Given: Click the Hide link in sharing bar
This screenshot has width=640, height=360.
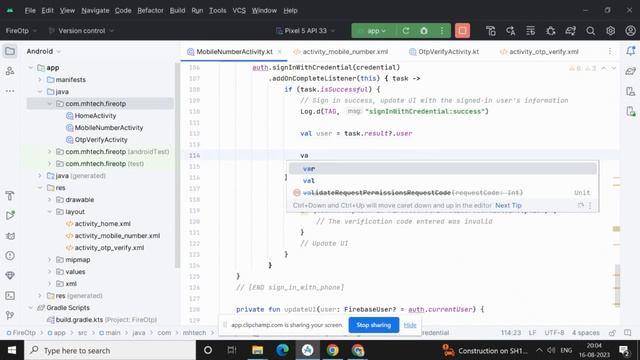Looking at the screenshot, I should tap(410, 325).
